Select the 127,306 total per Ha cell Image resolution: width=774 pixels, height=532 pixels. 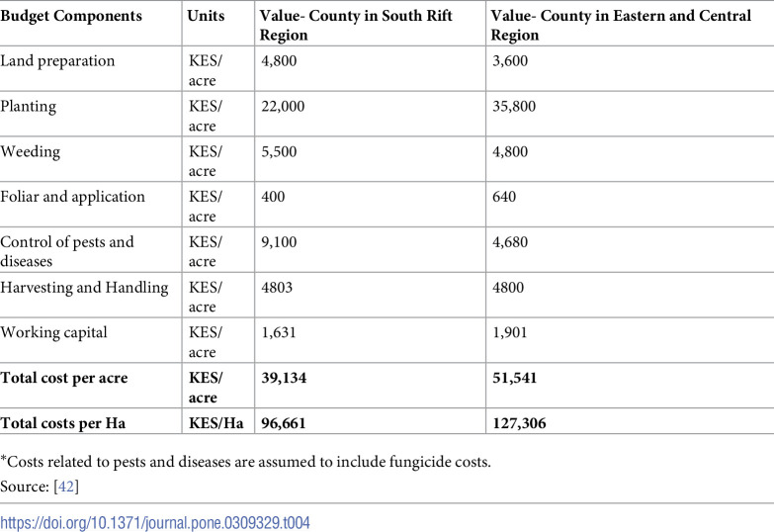pos(519,423)
